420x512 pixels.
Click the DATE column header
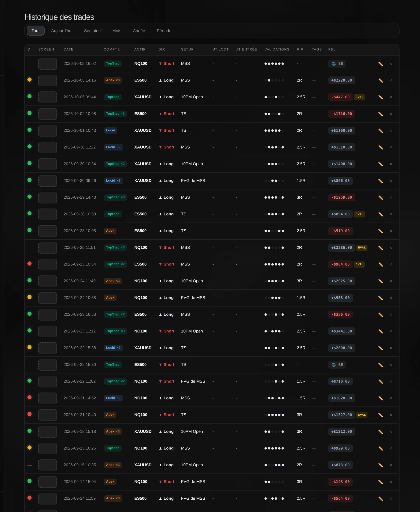(68, 49)
